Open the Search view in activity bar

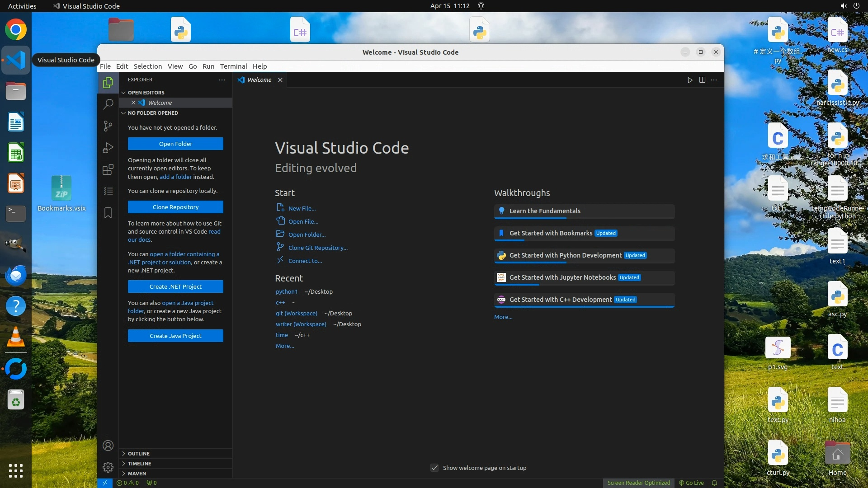108,104
